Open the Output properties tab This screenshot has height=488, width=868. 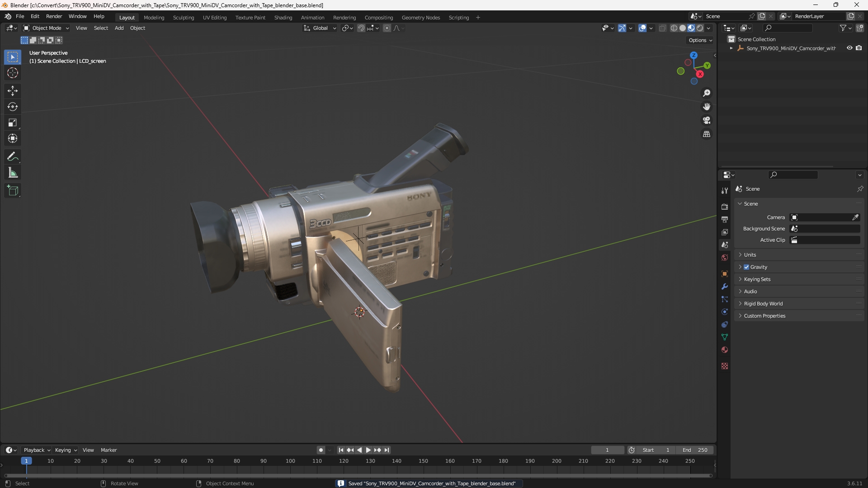(725, 220)
